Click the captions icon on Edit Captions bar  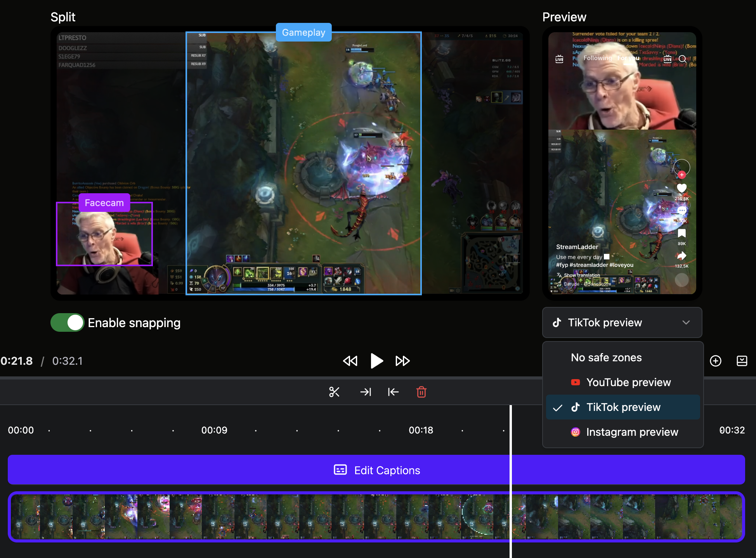coord(340,470)
